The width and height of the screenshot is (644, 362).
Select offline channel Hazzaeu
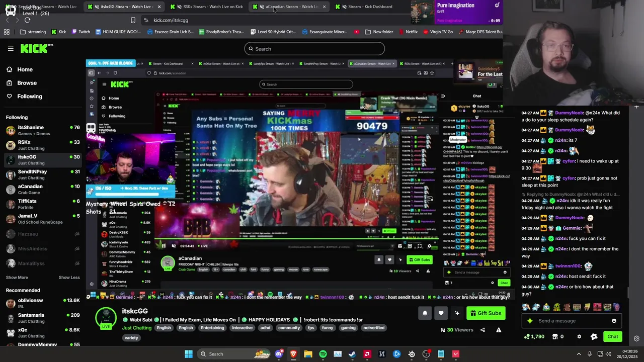pos(43,234)
